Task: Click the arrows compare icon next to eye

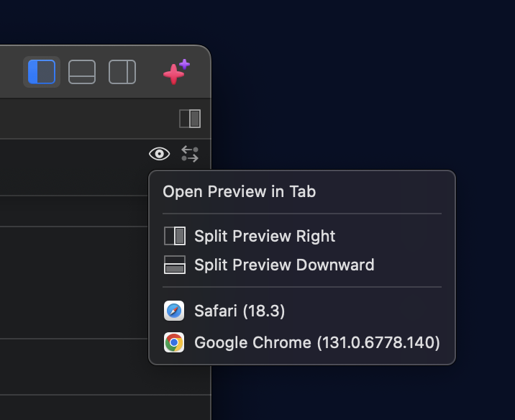Action: click(190, 154)
